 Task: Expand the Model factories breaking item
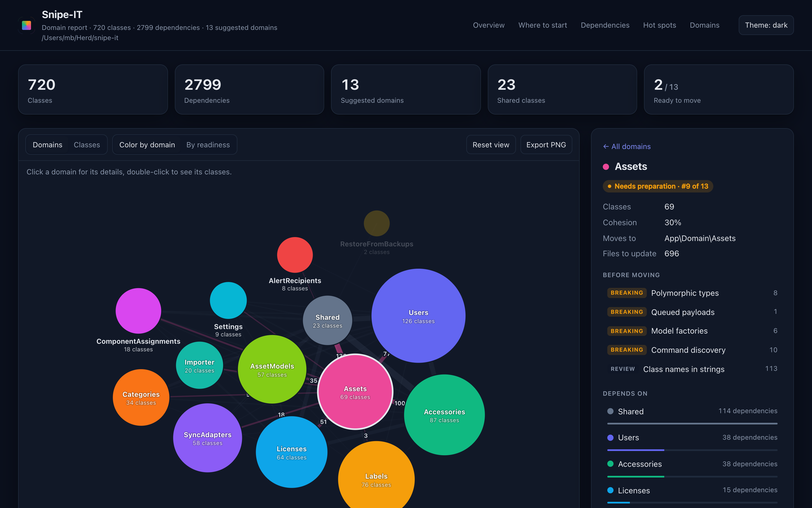pos(692,331)
